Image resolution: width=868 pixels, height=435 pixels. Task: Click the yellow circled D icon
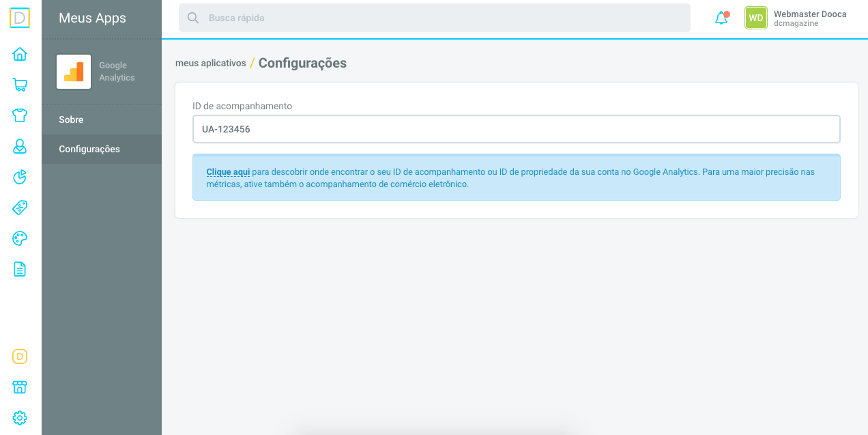[20, 356]
